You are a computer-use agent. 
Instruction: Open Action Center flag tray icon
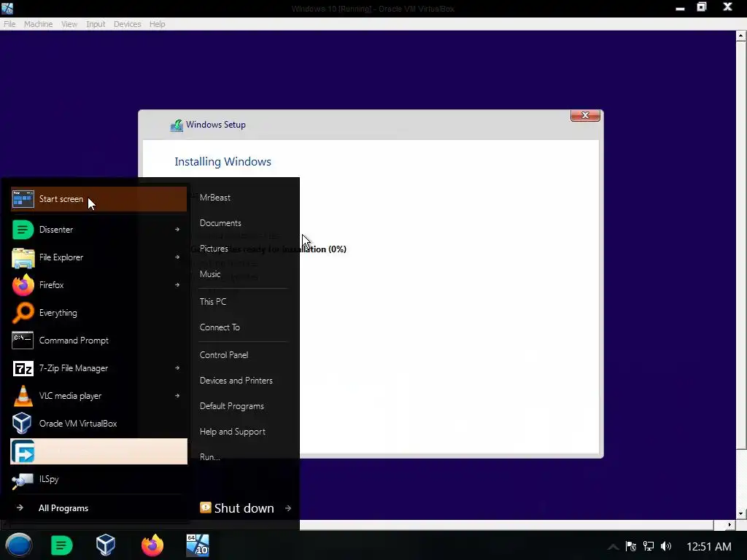pyautogui.click(x=631, y=546)
